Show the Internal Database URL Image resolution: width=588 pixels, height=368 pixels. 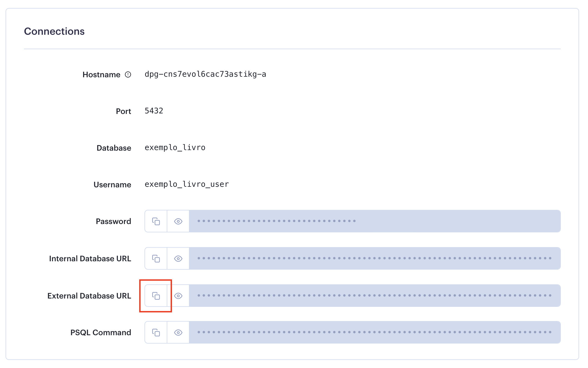(x=178, y=258)
